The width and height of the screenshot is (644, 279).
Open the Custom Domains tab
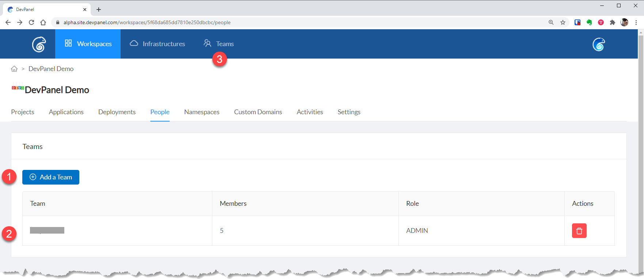point(258,112)
